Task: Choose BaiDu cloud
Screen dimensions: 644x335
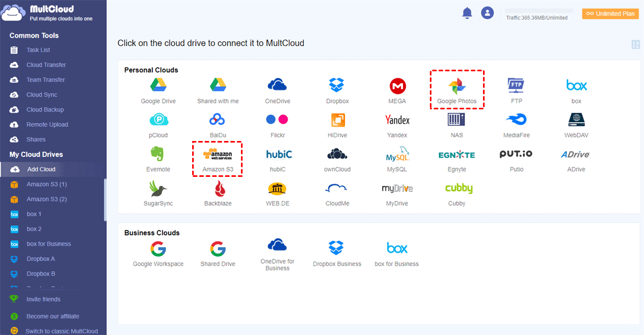Action: (x=218, y=124)
